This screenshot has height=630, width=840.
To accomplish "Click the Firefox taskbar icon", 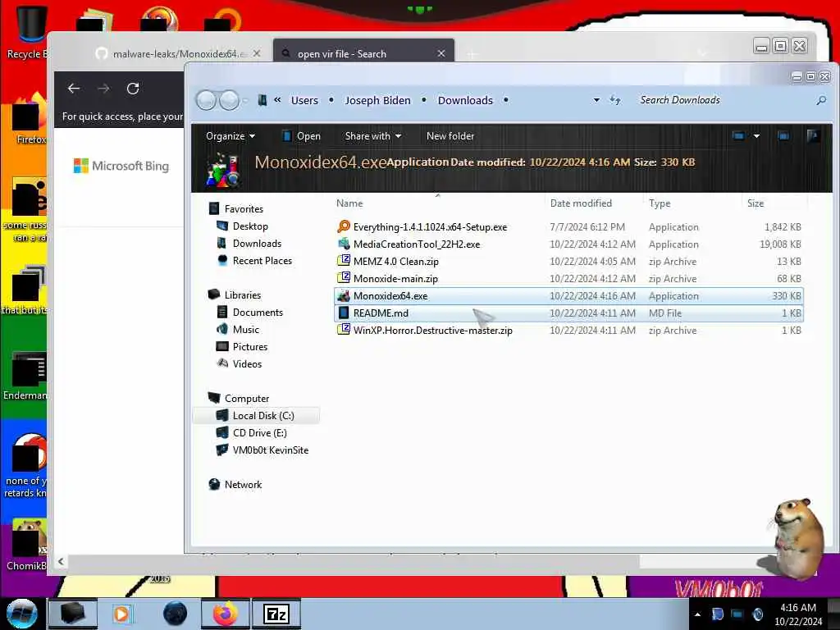I will (x=226, y=614).
